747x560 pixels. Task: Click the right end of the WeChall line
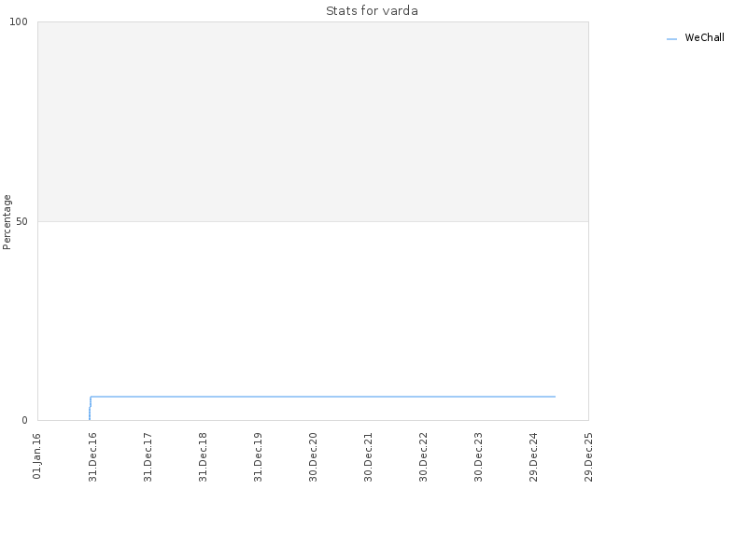coord(555,397)
